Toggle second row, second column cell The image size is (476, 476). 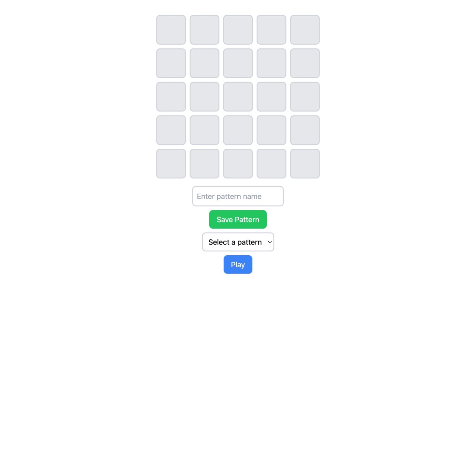[204, 63]
